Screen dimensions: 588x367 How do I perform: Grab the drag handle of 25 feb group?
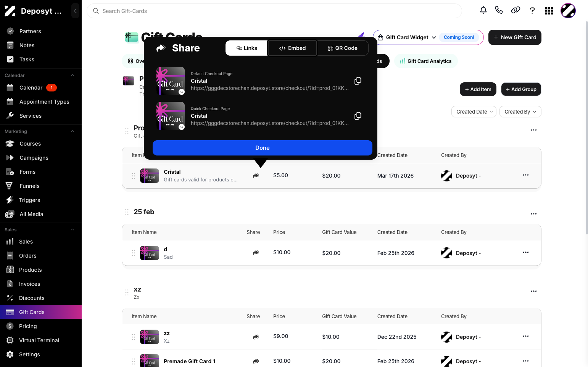[127, 212]
